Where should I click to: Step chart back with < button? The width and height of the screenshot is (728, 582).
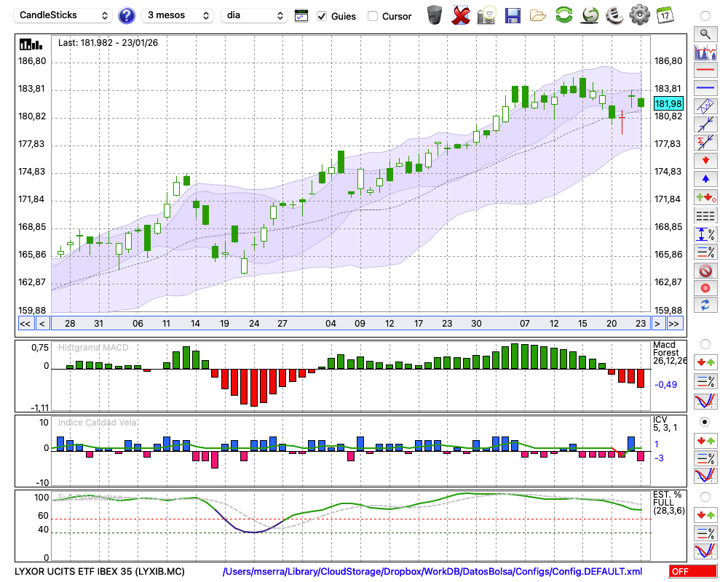[x=42, y=324]
